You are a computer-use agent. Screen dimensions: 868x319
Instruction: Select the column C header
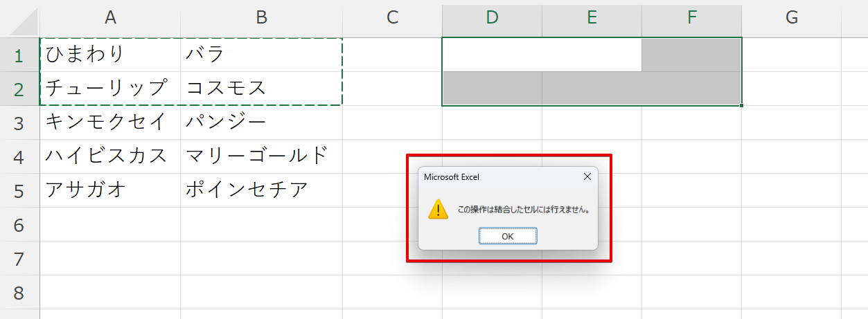[x=392, y=19]
